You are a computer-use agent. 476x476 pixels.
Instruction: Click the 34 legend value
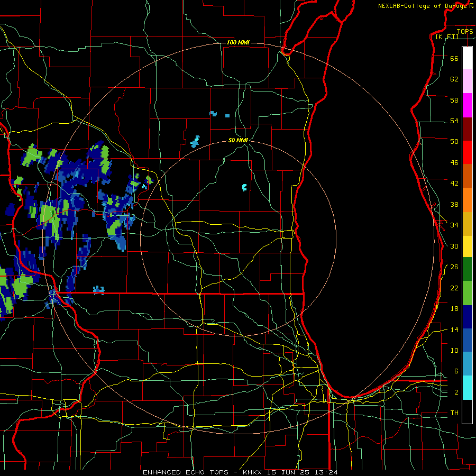454,225
